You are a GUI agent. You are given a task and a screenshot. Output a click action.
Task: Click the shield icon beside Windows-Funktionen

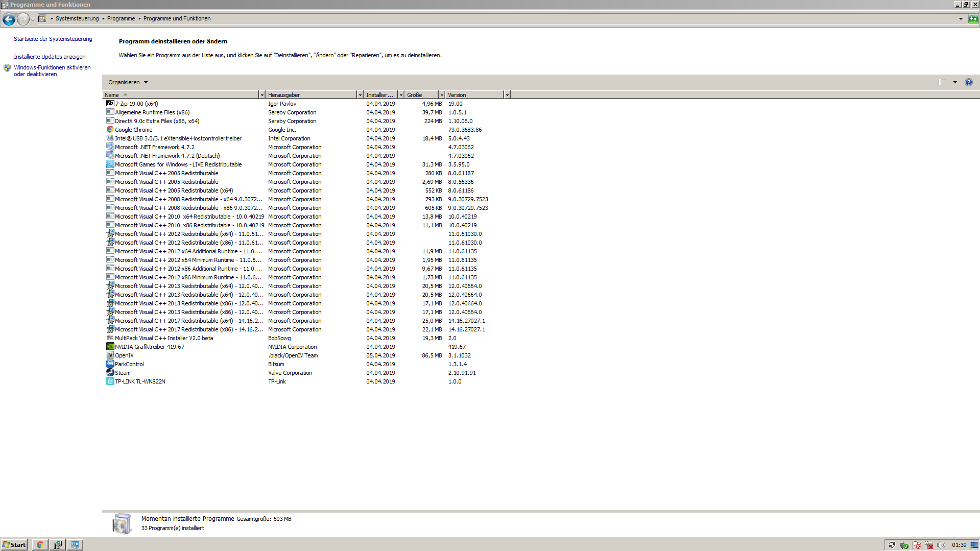[7, 68]
